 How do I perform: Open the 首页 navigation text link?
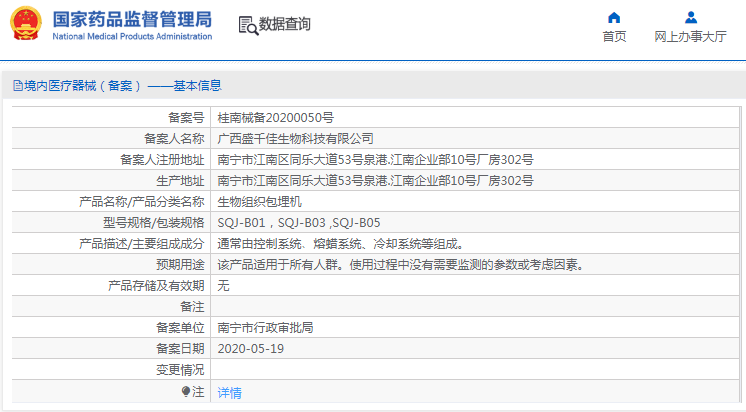(614, 36)
